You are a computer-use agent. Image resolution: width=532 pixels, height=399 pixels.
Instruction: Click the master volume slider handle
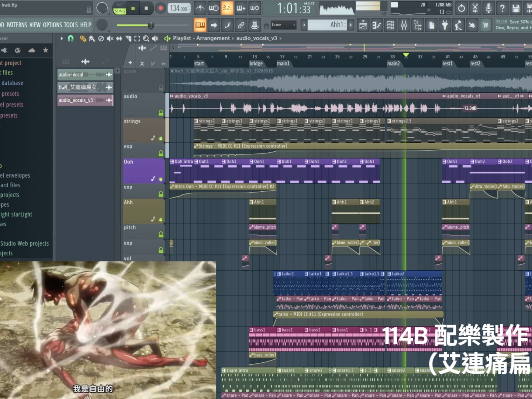151,25
